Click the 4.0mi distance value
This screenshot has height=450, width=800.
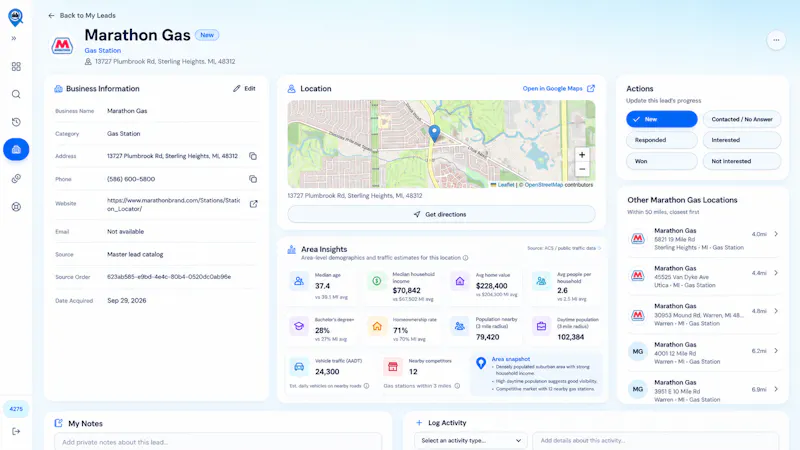(x=759, y=234)
